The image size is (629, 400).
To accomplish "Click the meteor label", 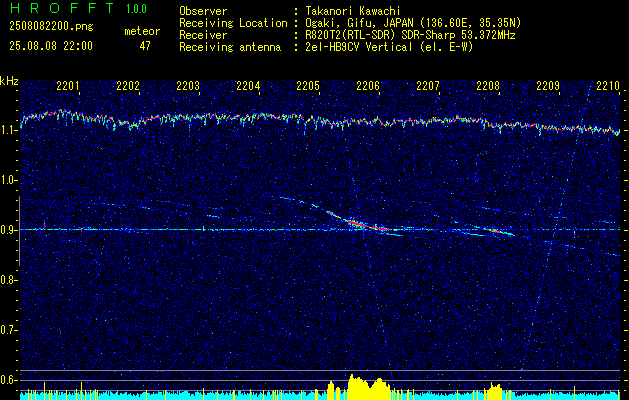I will [x=142, y=31].
